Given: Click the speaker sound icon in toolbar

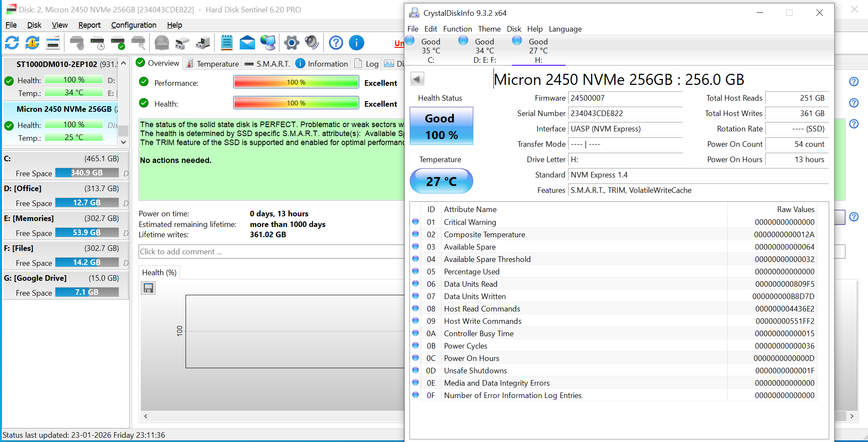Looking at the screenshot, I should (312, 43).
